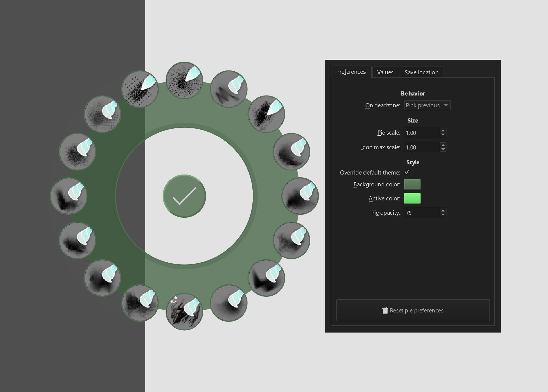This screenshot has height=392, width=548.
Task: Select the splatter brush preset at pie top
Action: 184,80
